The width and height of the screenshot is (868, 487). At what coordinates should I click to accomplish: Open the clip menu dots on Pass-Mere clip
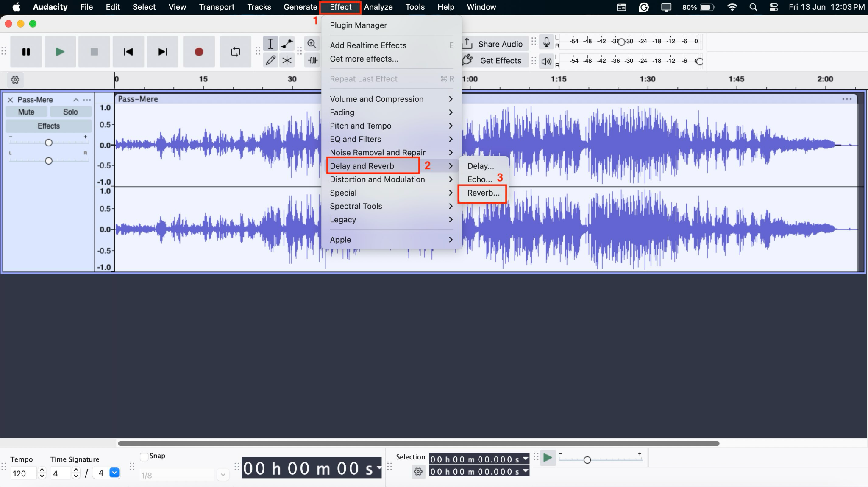tap(847, 99)
